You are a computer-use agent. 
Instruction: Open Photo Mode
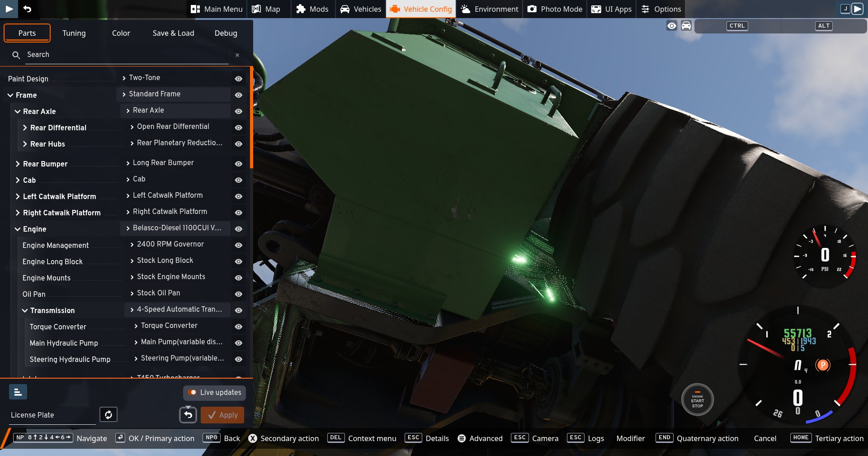[x=555, y=9]
